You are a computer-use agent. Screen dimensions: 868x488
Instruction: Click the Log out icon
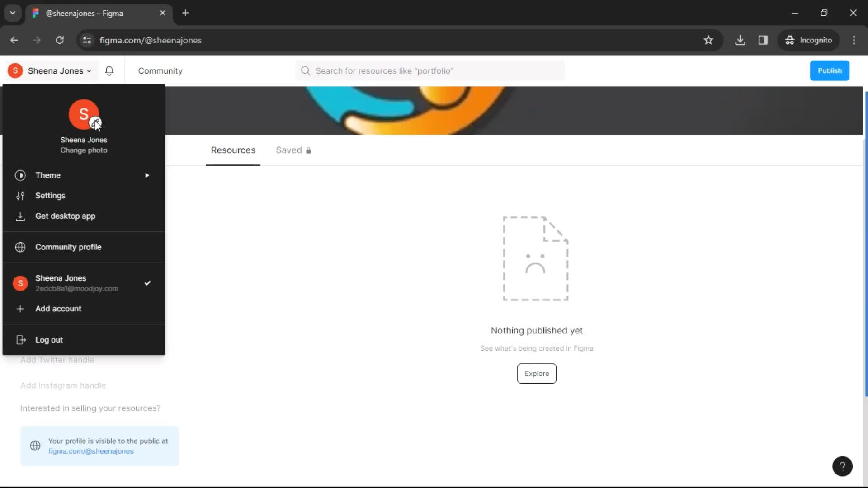(20, 340)
